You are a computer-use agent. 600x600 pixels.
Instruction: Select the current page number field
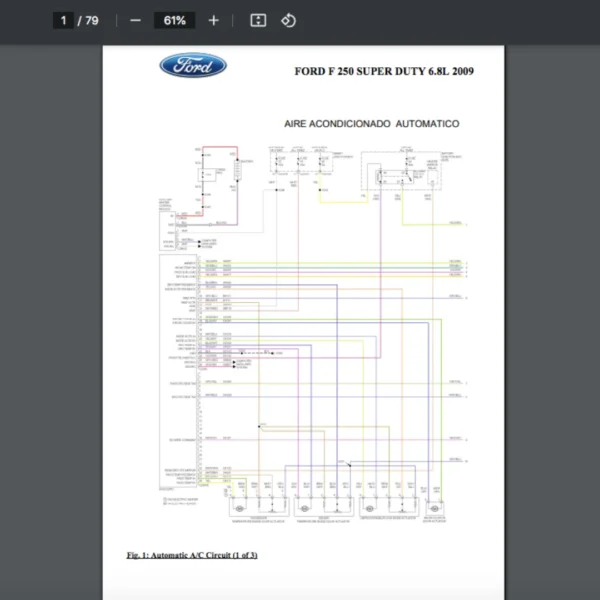(x=63, y=20)
